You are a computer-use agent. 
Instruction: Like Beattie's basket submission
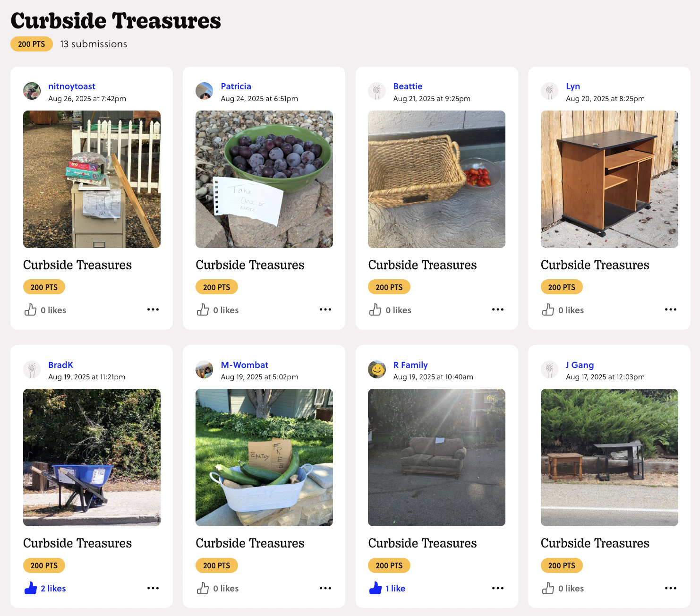click(x=376, y=310)
